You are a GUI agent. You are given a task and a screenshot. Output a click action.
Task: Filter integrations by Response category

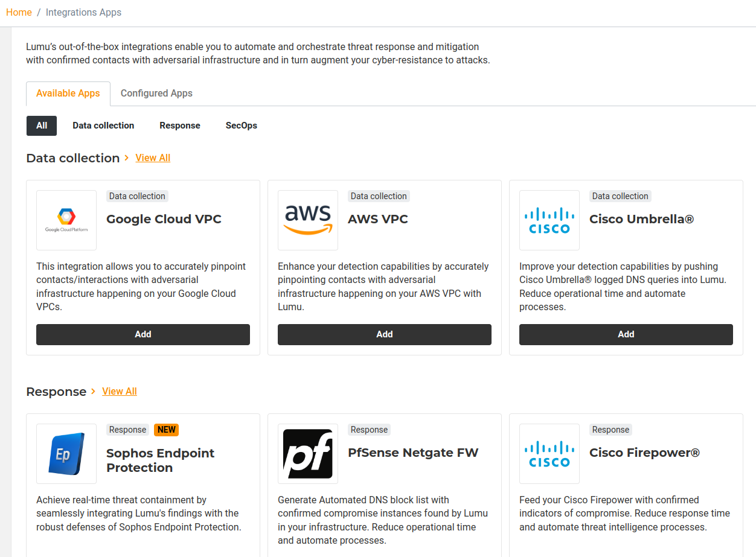pos(180,126)
